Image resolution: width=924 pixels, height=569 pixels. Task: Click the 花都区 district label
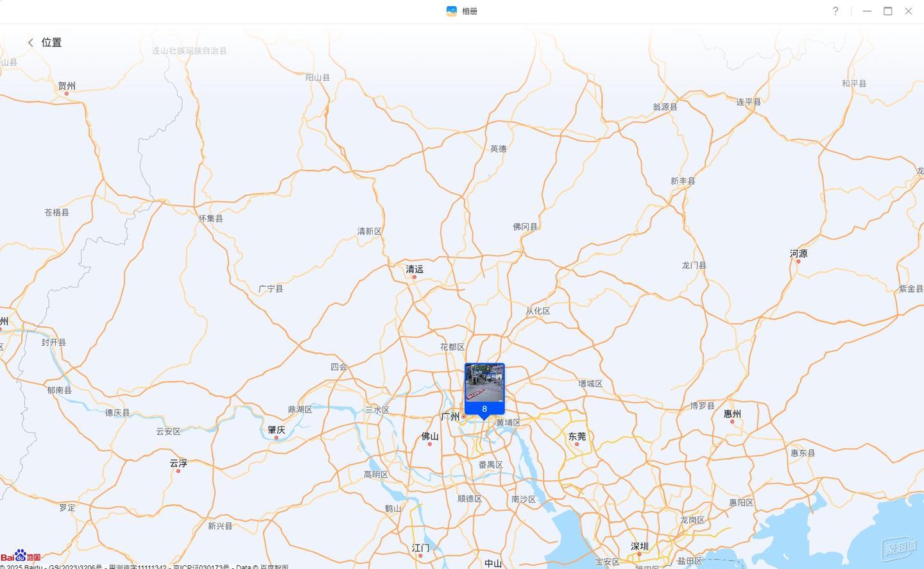pyautogui.click(x=452, y=347)
